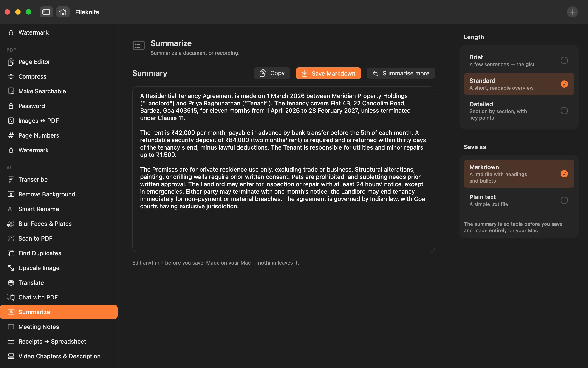The height and width of the screenshot is (368, 588).
Task: Click Save Markdown button
Action: coord(328,73)
